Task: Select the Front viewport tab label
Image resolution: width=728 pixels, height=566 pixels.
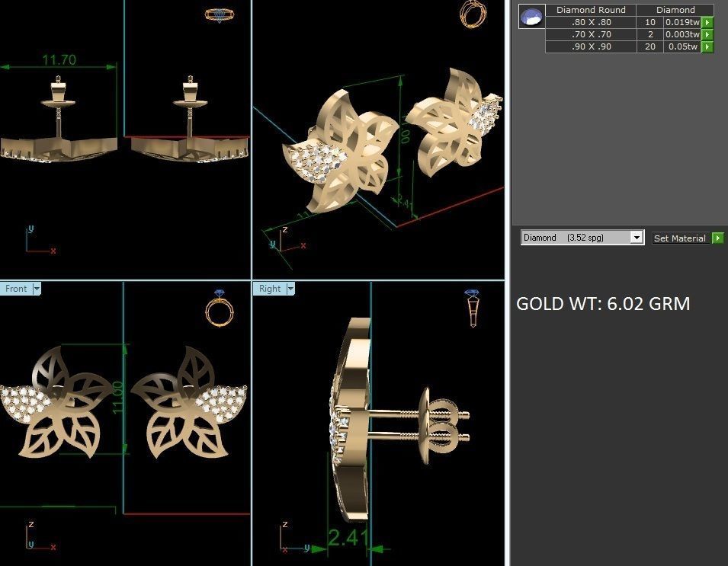Action: pos(16,289)
